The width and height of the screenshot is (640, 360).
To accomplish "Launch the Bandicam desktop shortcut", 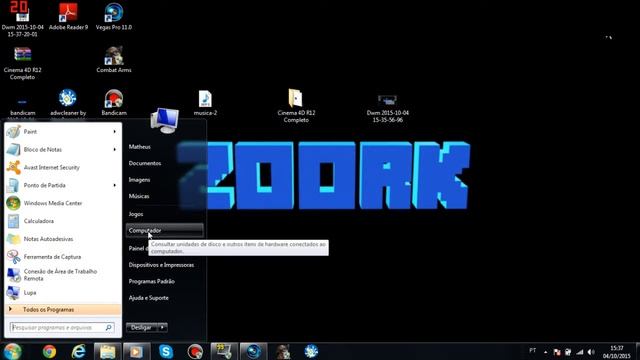I will point(114,102).
